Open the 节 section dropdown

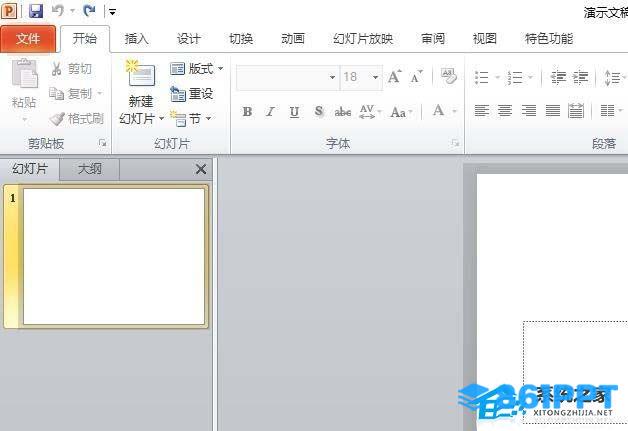[x=191, y=119]
